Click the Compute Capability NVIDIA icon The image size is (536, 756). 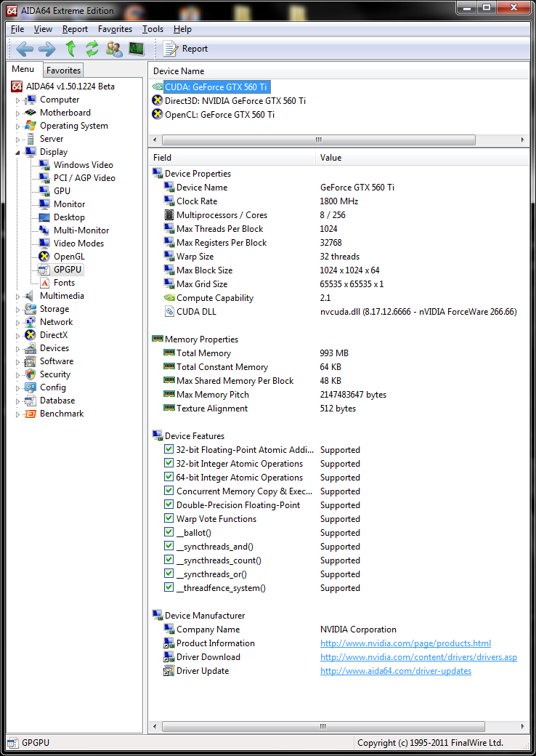tap(169, 298)
